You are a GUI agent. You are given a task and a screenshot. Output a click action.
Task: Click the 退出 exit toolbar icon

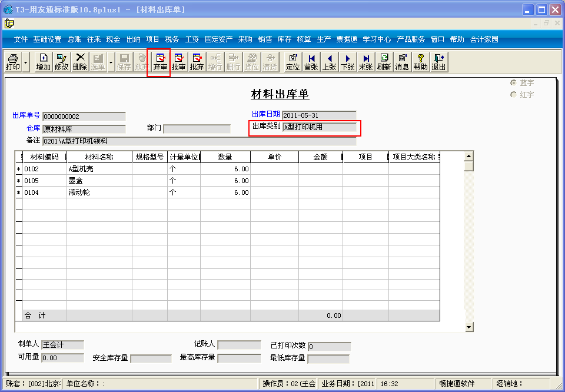click(438, 62)
